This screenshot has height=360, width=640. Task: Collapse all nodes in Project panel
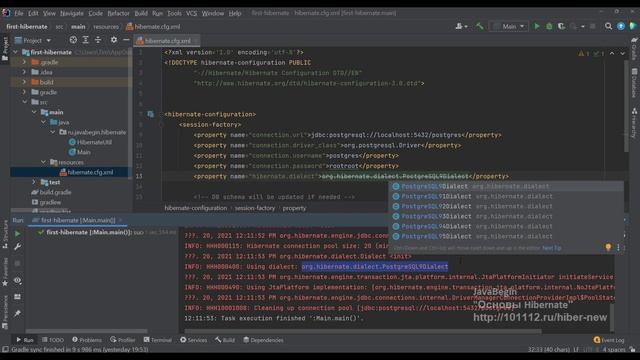(x=98, y=40)
